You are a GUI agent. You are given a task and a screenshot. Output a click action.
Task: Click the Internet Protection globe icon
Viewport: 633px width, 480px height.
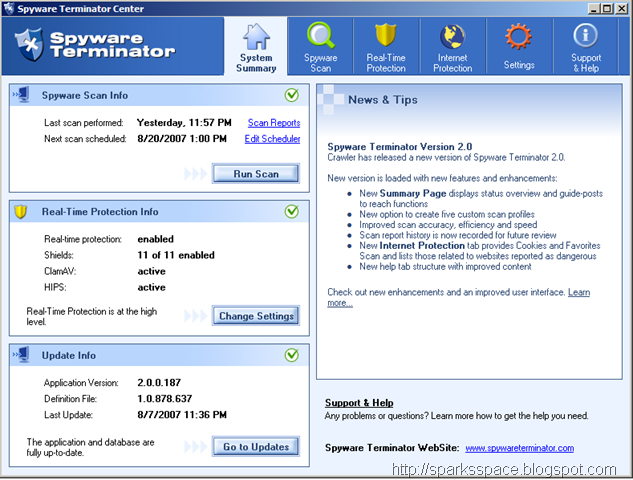tap(453, 36)
